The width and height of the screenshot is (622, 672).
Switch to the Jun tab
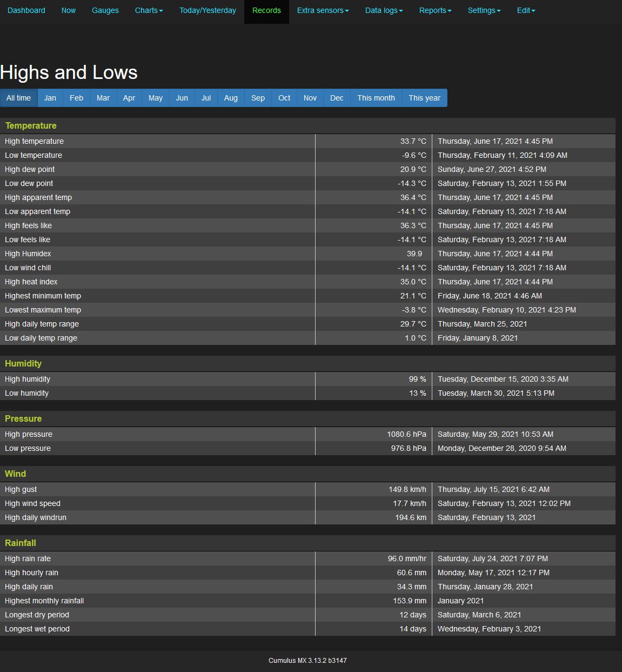click(x=182, y=98)
